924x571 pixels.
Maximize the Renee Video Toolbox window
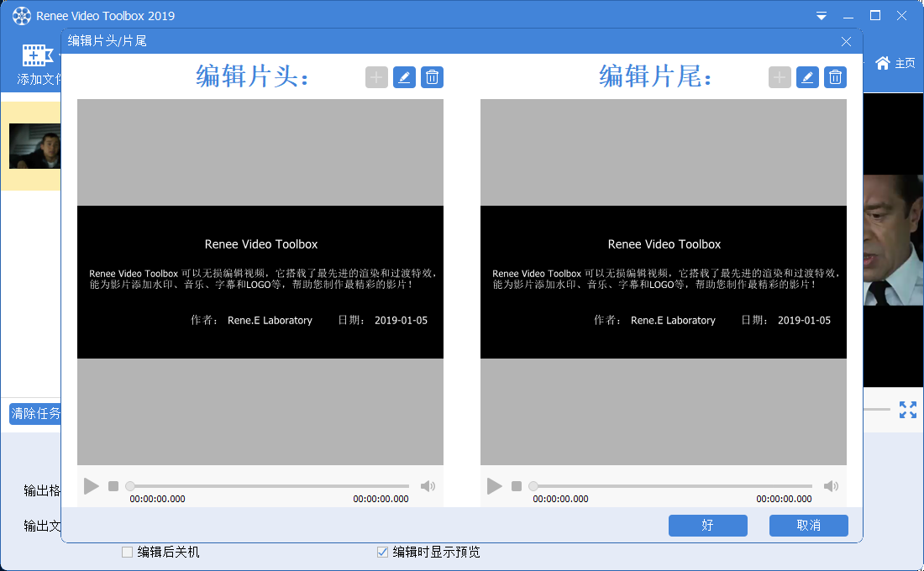pyautogui.click(x=875, y=16)
